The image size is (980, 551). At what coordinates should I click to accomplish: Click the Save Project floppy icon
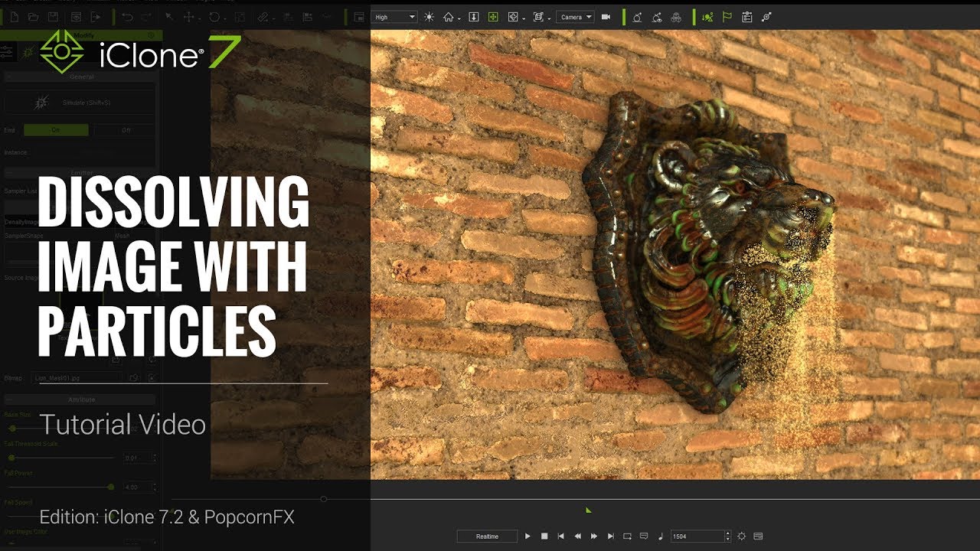[54, 17]
